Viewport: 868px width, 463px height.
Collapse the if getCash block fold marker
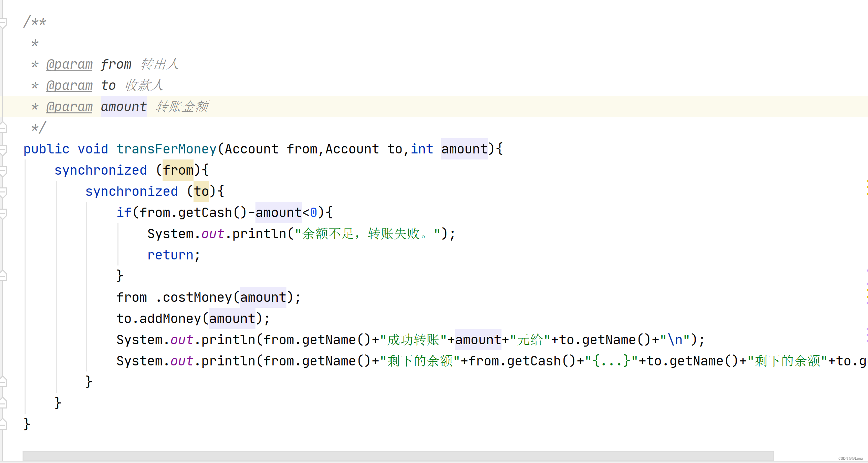[x=3, y=213]
